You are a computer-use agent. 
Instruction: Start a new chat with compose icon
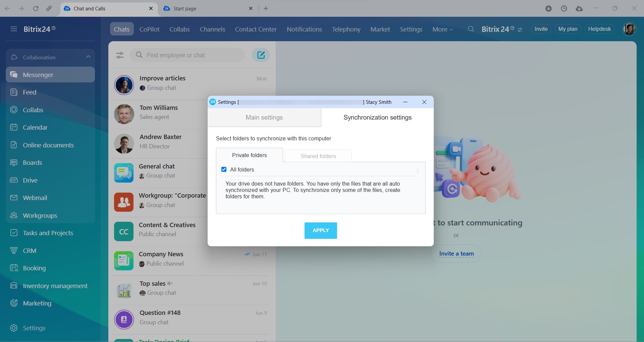[x=261, y=55]
